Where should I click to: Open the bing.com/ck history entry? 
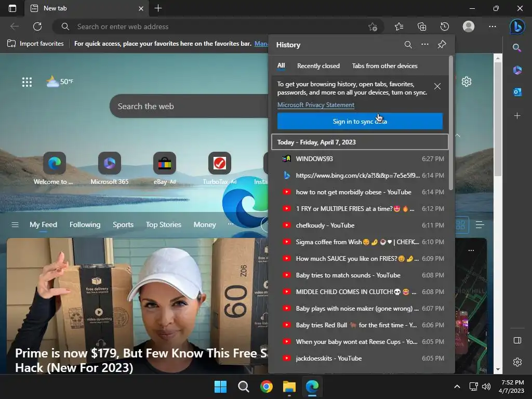[360, 176]
